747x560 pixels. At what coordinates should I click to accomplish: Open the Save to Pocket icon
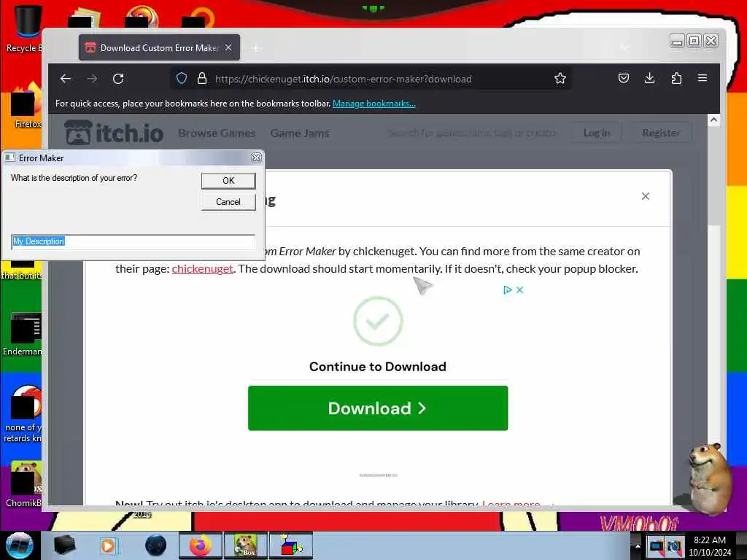click(x=624, y=78)
